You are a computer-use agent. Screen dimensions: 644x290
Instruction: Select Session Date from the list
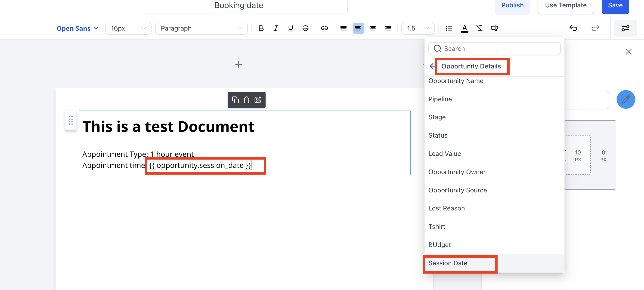[448, 263]
